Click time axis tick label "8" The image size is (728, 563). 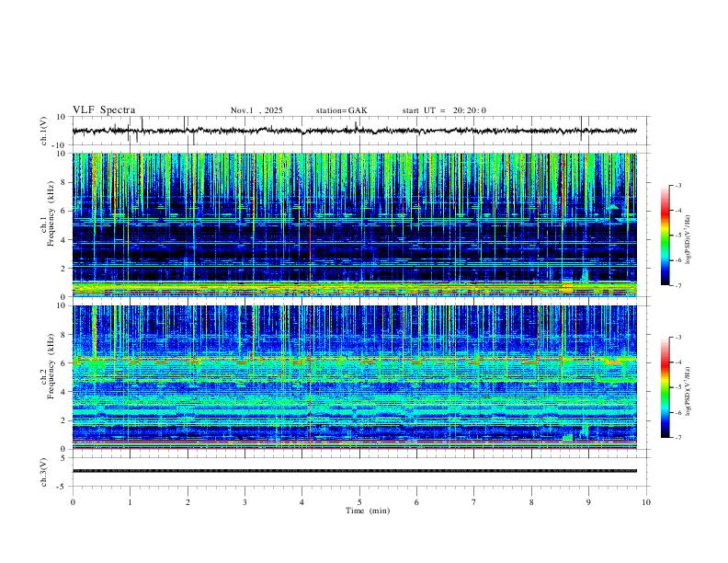click(531, 502)
